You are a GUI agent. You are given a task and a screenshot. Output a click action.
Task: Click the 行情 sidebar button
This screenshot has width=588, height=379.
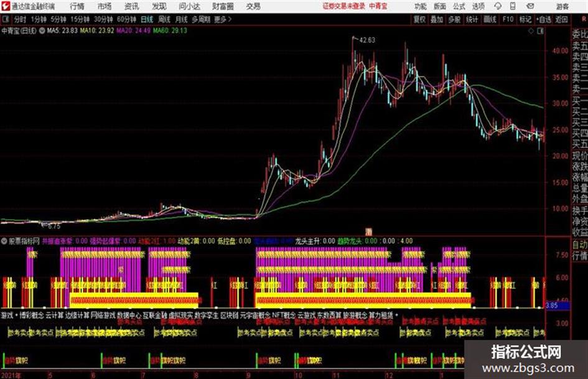(580, 256)
